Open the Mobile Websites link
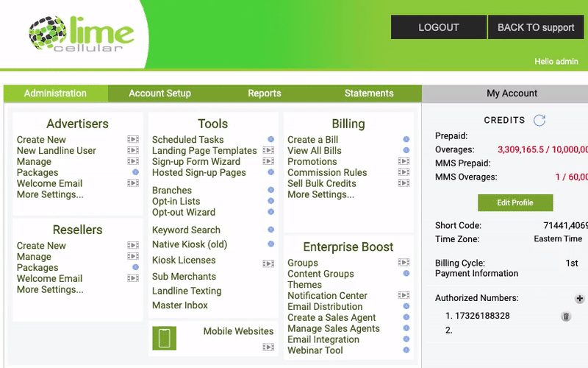 coord(238,331)
